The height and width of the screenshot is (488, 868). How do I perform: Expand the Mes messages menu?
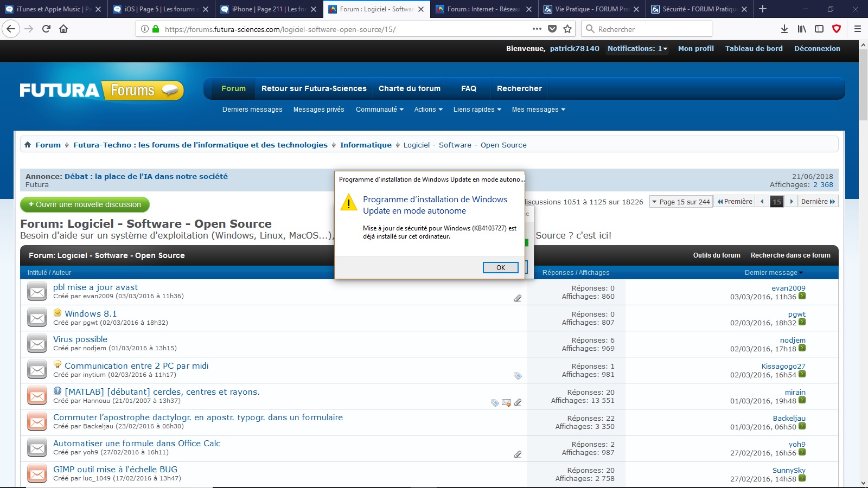click(539, 110)
